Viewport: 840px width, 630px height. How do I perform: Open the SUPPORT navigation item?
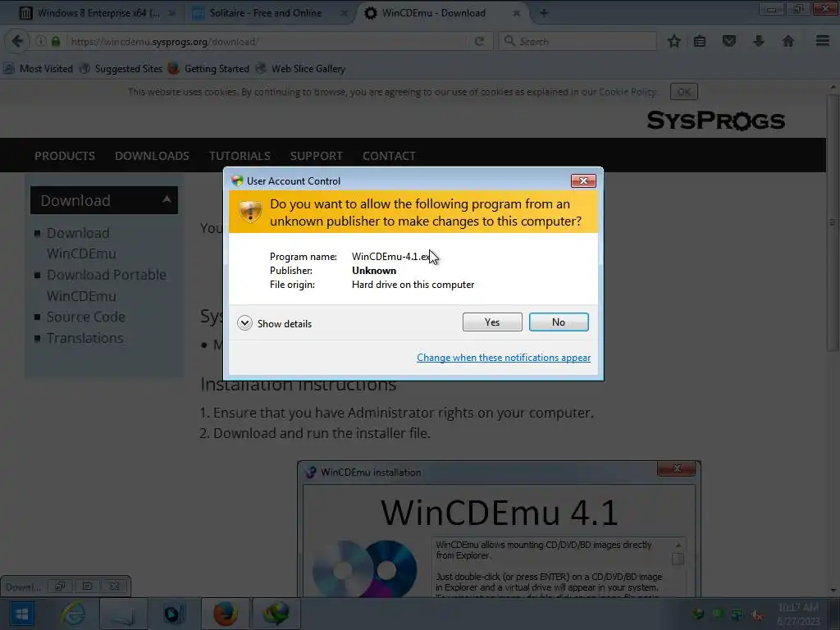coord(316,156)
